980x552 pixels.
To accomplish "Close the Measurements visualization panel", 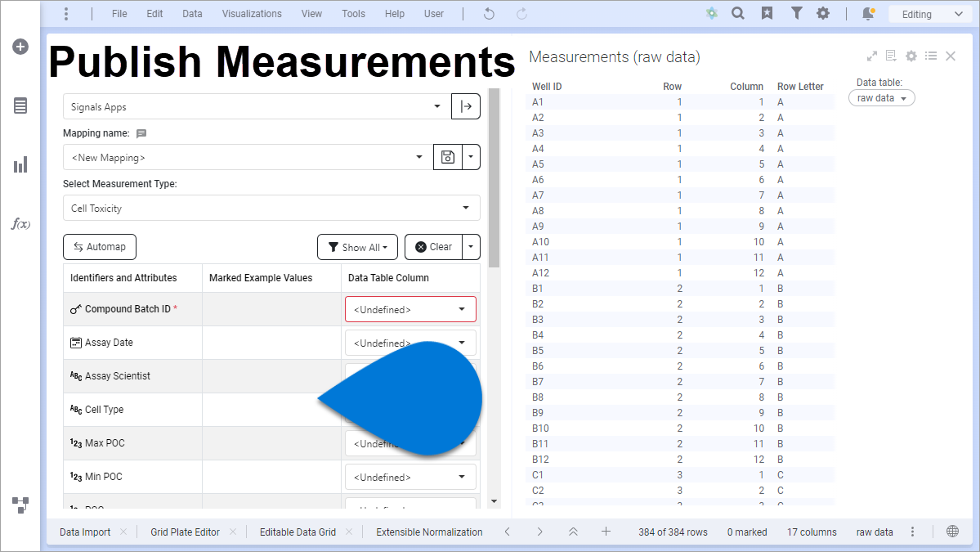I will [951, 56].
